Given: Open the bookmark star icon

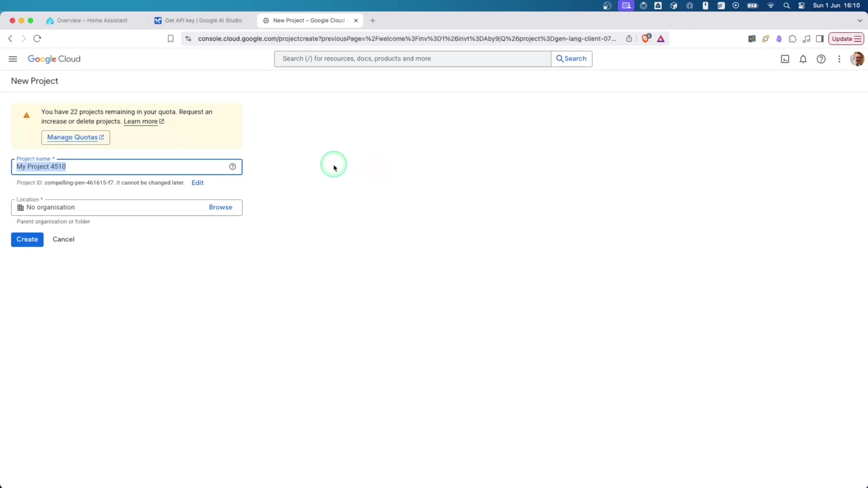Looking at the screenshot, I should [170, 39].
